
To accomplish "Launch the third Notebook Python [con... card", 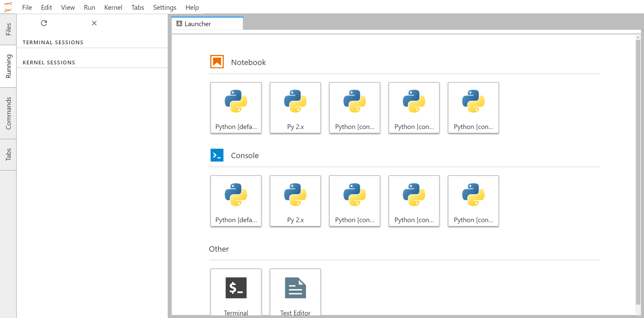I will (355, 108).
